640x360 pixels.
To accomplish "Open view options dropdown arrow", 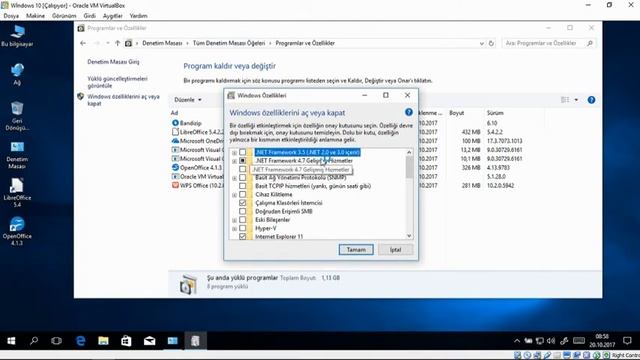I will click(576, 100).
